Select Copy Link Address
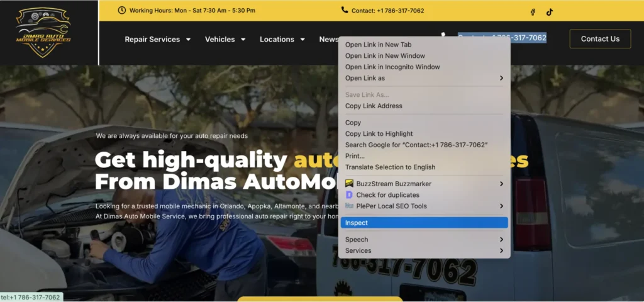Viewport: 644px width, 302px height. click(425, 106)
